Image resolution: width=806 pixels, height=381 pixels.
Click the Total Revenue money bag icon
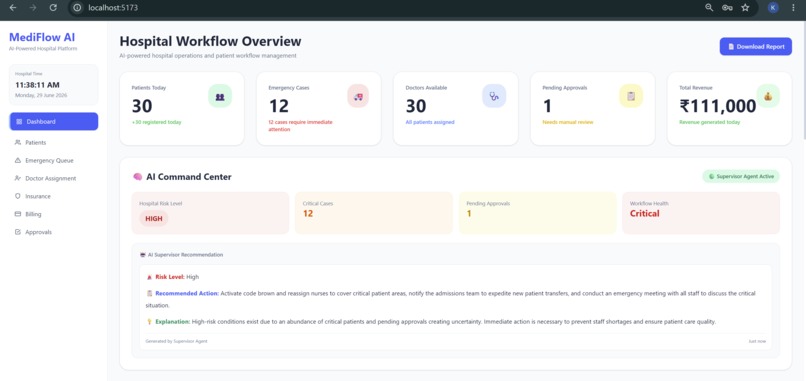(x=768, y=96)
